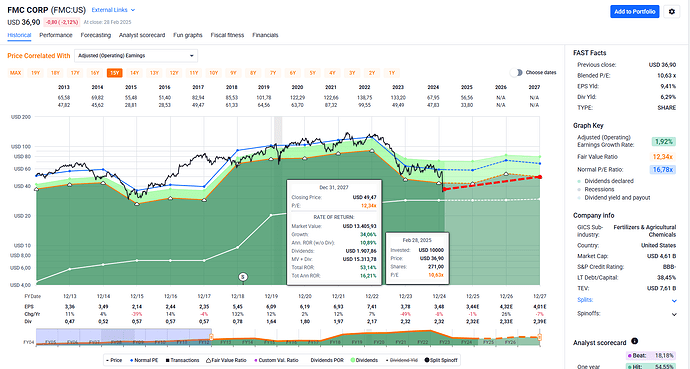Expand the Splits section
Image resolution: width=690 pixels, height=369 pixels.
674,301
